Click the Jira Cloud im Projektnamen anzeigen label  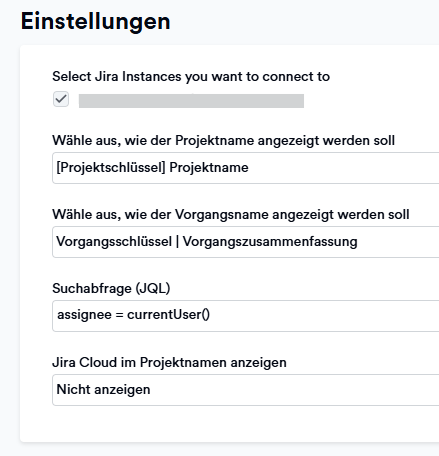point(169,362)
